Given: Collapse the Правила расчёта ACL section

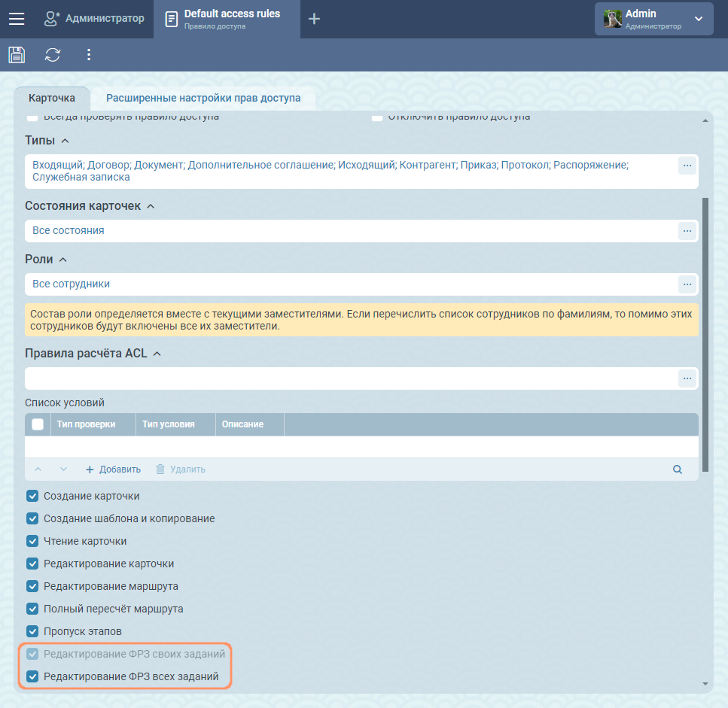Looking at the screenshot, I should (157, 354).
